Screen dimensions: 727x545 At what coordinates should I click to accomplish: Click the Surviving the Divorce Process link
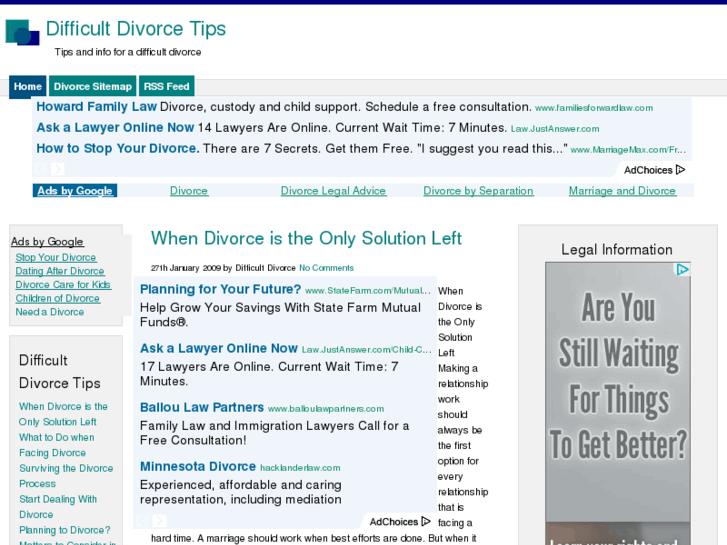click(x=66, y=476)
